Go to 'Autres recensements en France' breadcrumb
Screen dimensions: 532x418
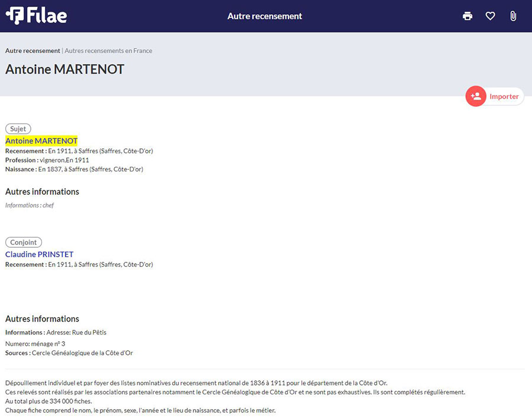click(x=108, y=51)
